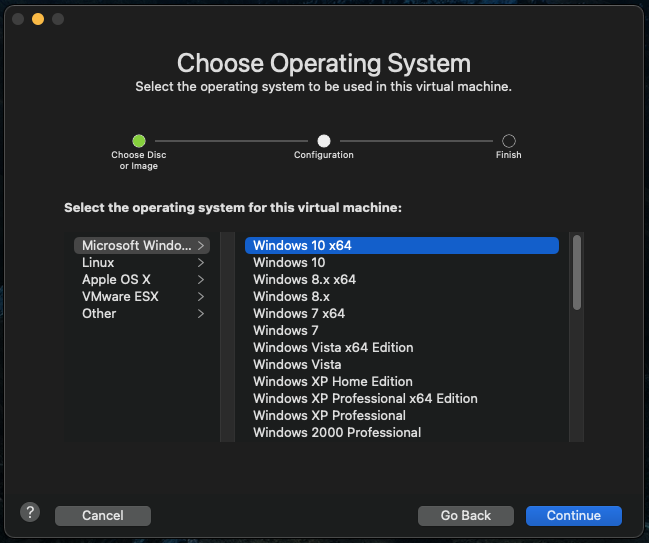This screenshot has height=543, width=649.
Task: Click the Go Back button
Action: tap(466, 516)
